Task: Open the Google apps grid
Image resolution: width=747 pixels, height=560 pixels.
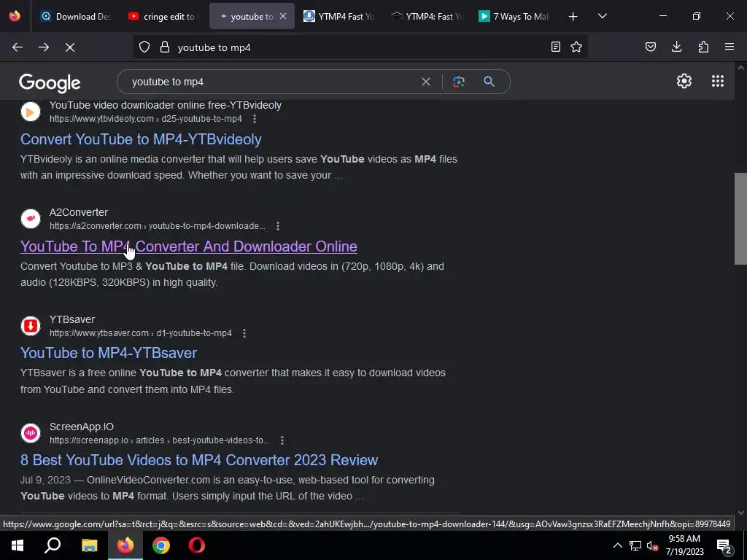Action: (718, 81)
